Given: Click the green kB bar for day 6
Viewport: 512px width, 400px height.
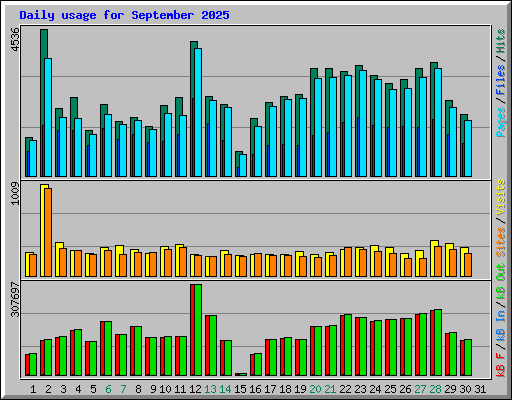Looking at the screenshot, I should (x=108, y=348).
